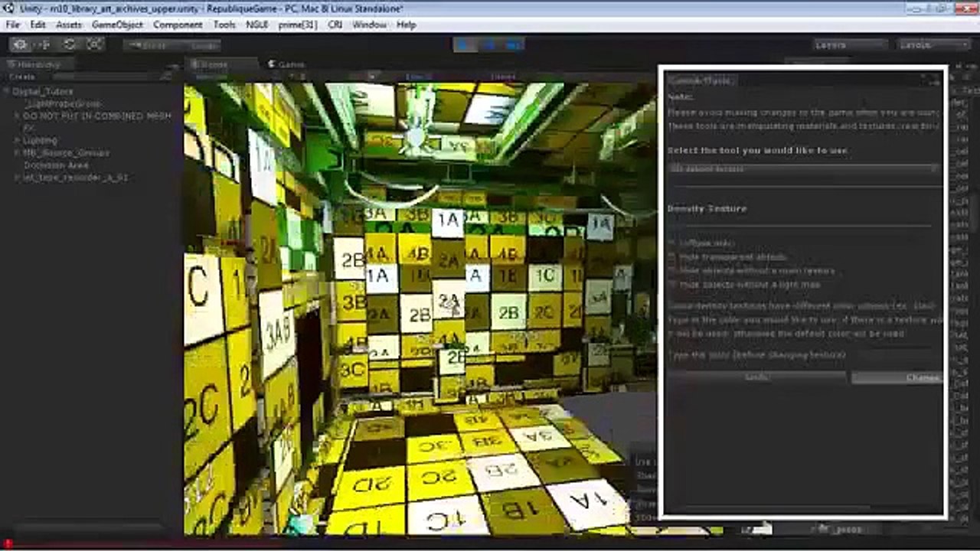
Task: Select the Move tool in Unity toolbar
Action: pyautogui.click(x=44, y=45)
